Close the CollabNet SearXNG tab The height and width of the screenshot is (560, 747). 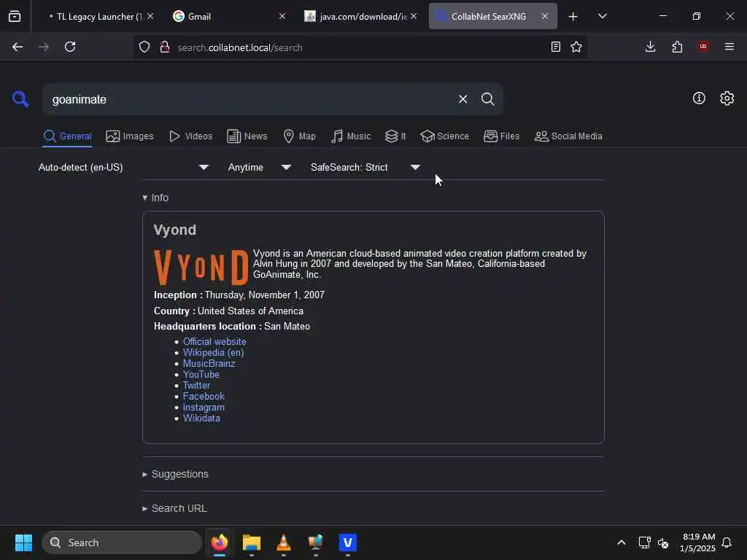coord(544,16)
